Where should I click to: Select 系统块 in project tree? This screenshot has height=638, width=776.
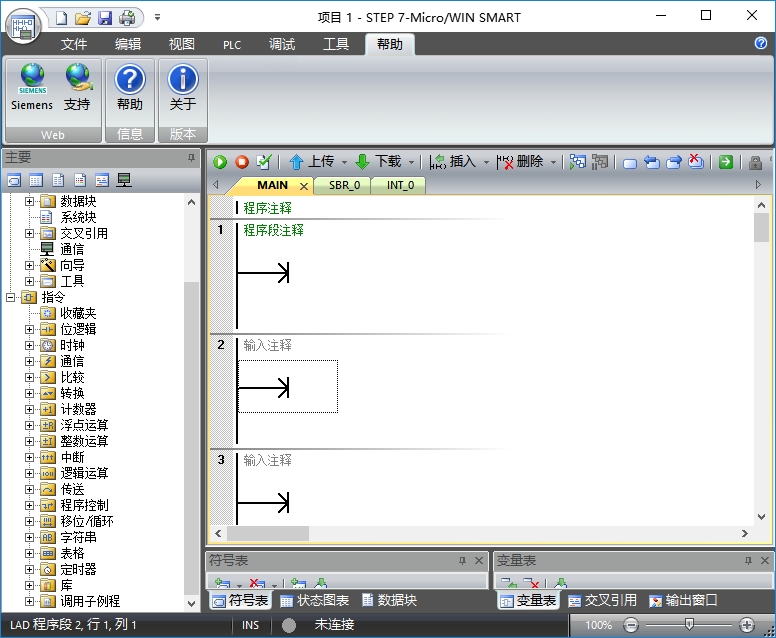tap(78, 217)
